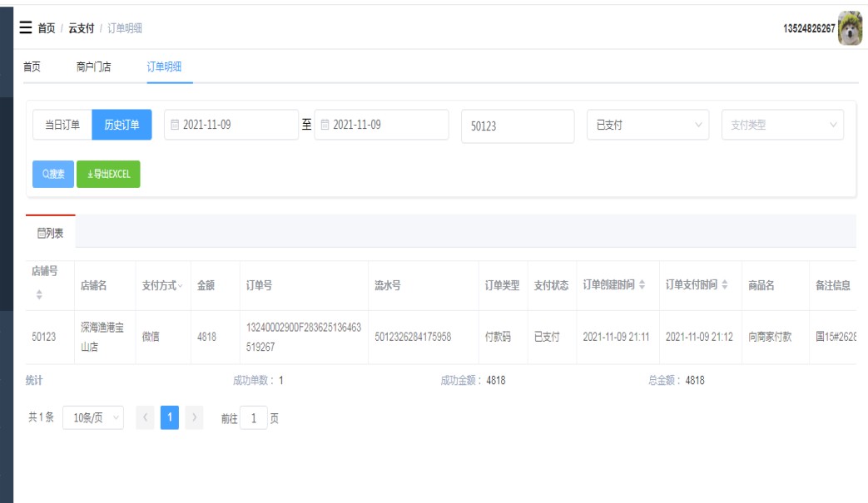Viewport: 868px width, 503px height.
Task: Open the 支付类型 dropdown
Action: (781, 126)
